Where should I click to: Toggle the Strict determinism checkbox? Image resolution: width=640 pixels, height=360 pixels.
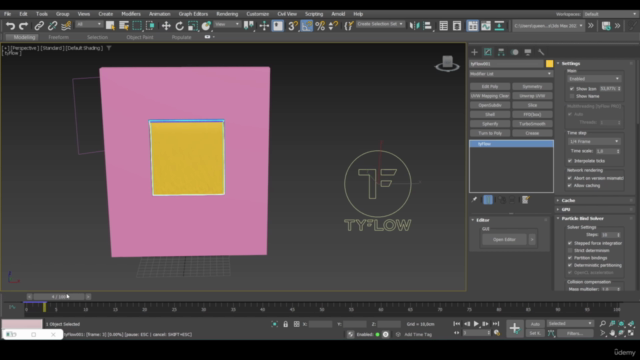(x=570, y=251)
